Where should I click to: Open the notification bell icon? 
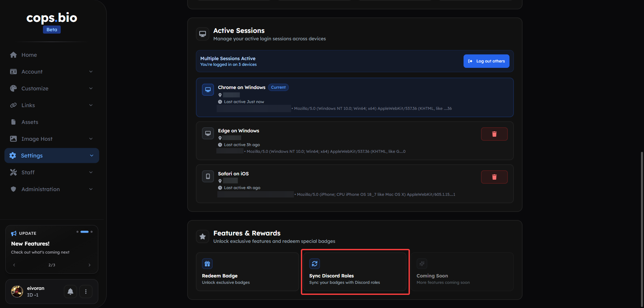70,292
